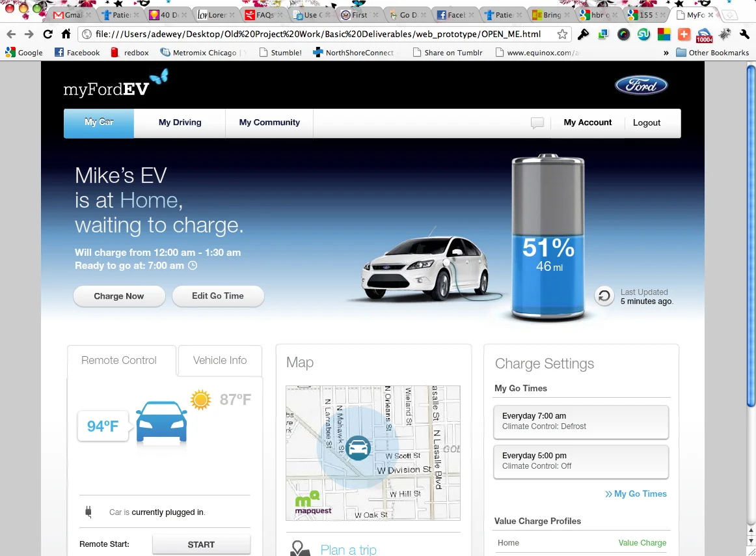
Task: Click the browser back arrow
Action: pos(12,35)
